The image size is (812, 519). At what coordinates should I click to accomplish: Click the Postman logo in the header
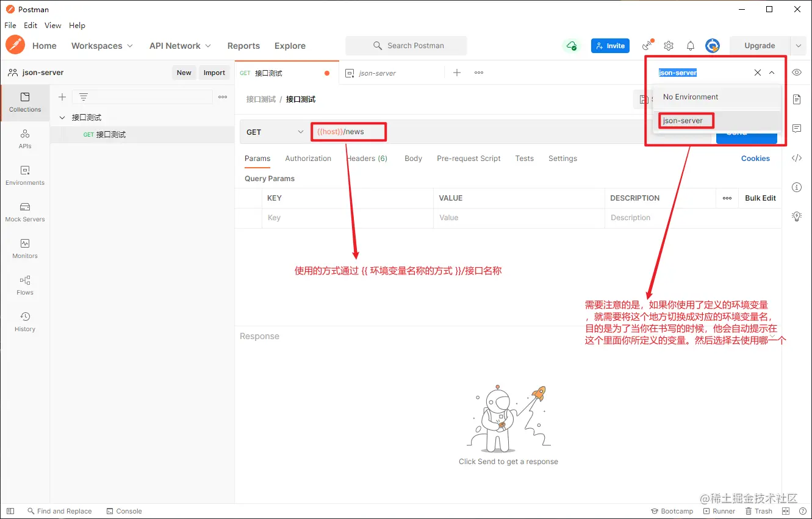coord(15,45)
